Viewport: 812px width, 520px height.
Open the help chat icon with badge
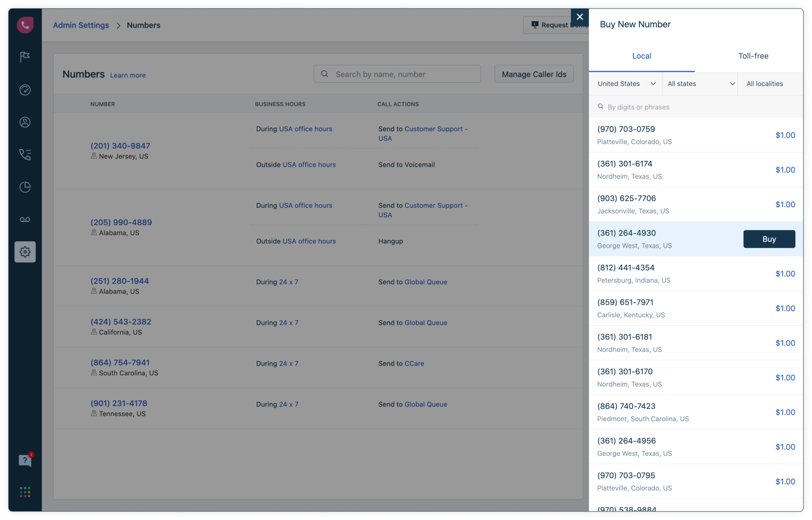[25, 460]
